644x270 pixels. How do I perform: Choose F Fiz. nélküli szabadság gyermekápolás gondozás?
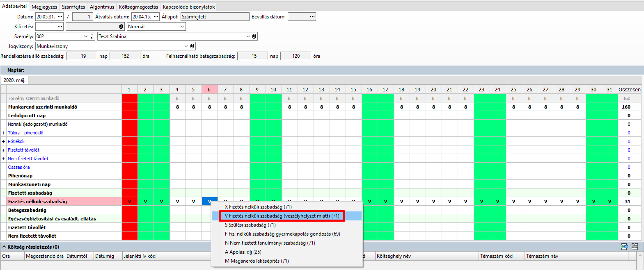click(286, 234)
